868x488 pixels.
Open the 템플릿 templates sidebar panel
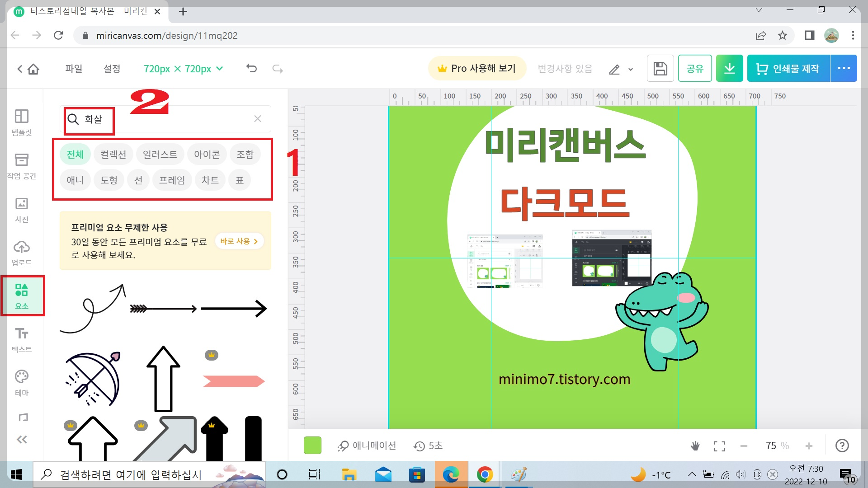click(22, 122)
